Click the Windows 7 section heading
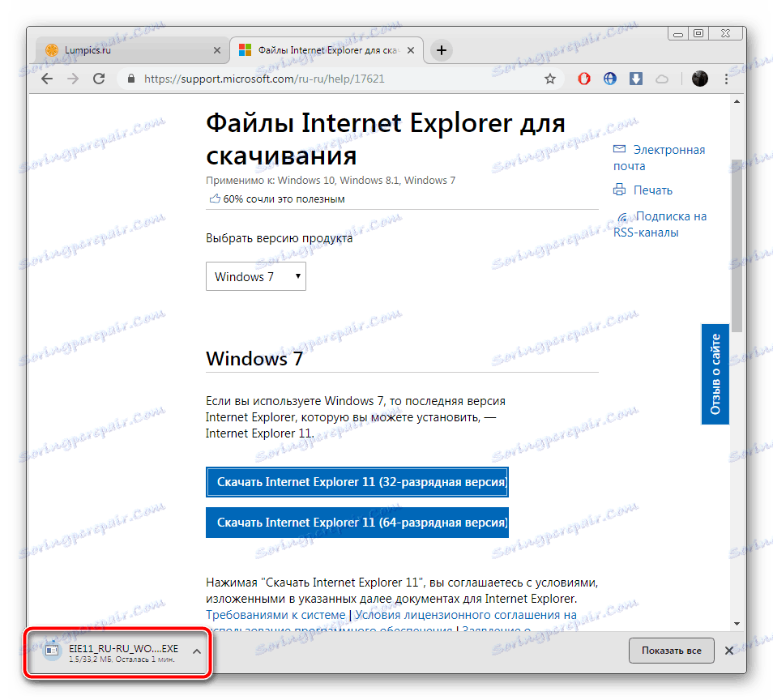773x700 pixels. point(254,359)
